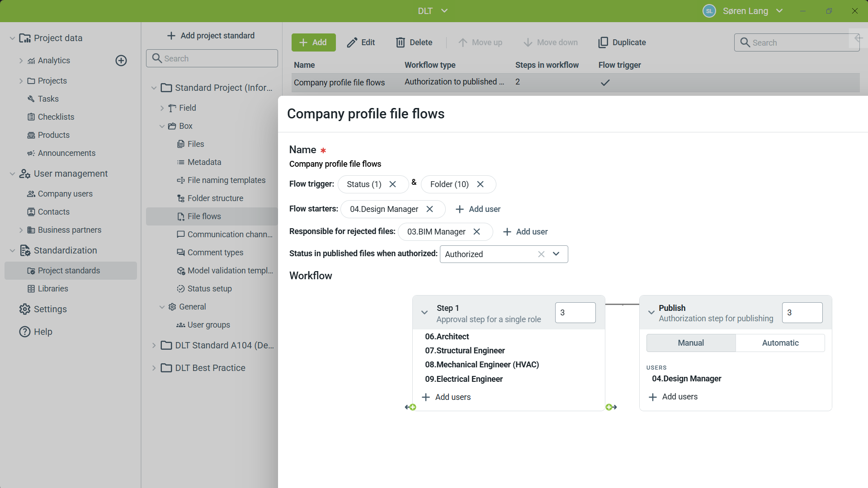The image size is (868, 488).
Task: Open Libraries under Standardization
Action: tap(53, 289)
